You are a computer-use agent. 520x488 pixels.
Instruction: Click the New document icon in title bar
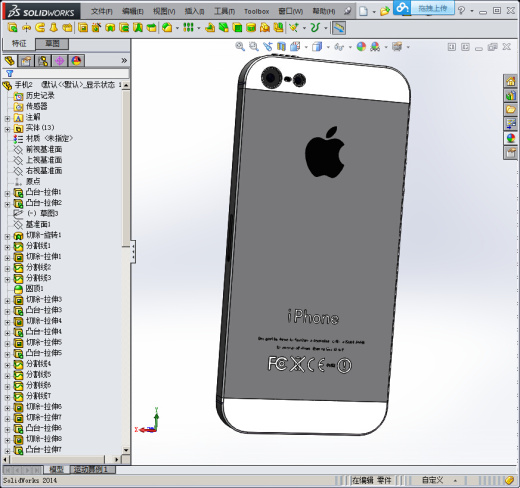pos(363,11)
